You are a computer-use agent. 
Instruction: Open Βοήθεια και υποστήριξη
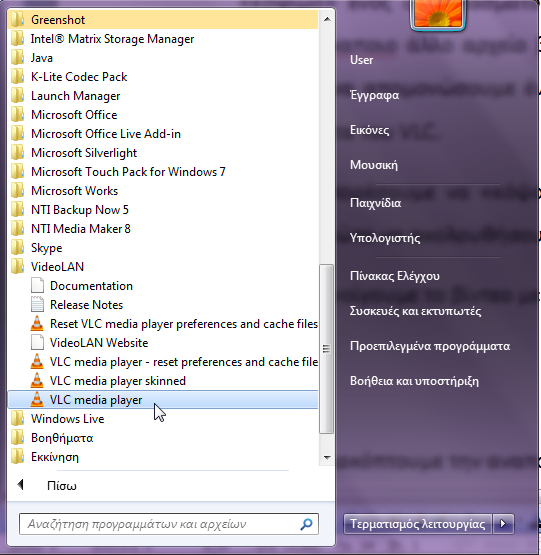click(x=414, y=381)
